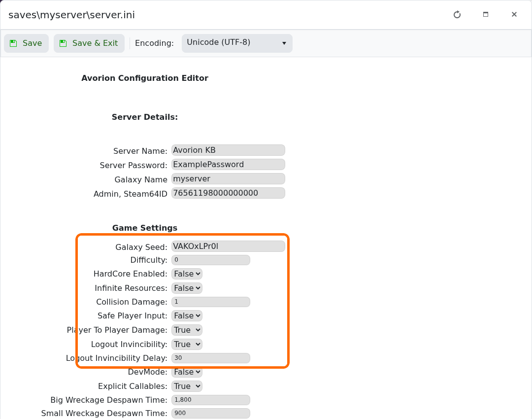Open the Encoding dropdown
Image resolution: width=532 pixels, height=419 pixels.
[237, 43]
